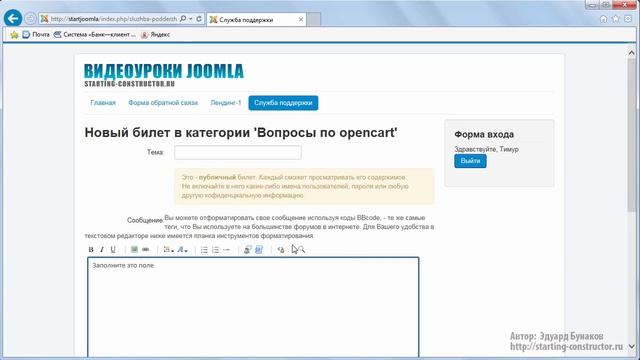Click the preview magnifier icon in toolbar

coord(302,250)
